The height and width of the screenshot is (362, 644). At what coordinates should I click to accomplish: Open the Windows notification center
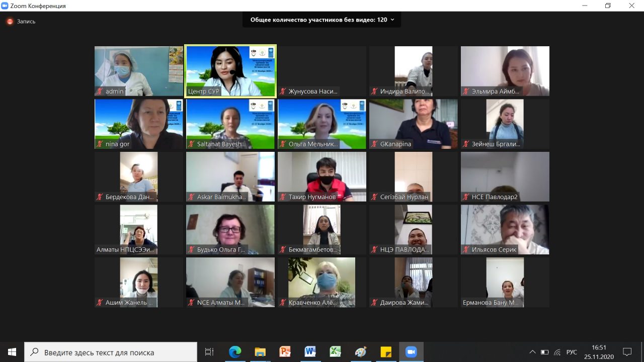click(627, 352)
